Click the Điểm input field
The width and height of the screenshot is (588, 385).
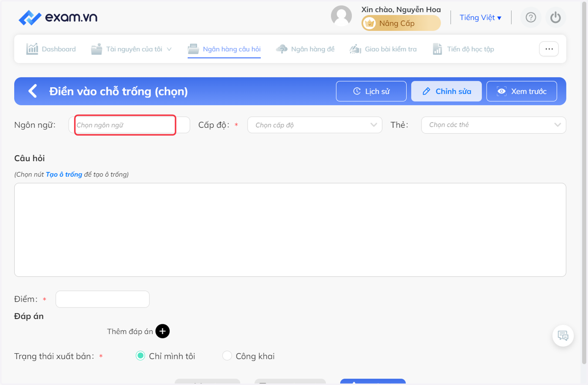pyautogui.click(x=102, y=299)
